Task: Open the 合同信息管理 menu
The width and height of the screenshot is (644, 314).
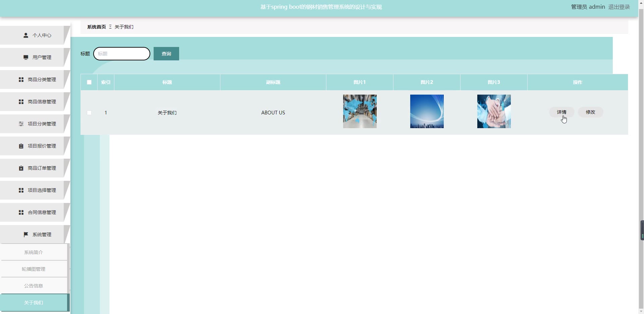Action: coord(35,212)
